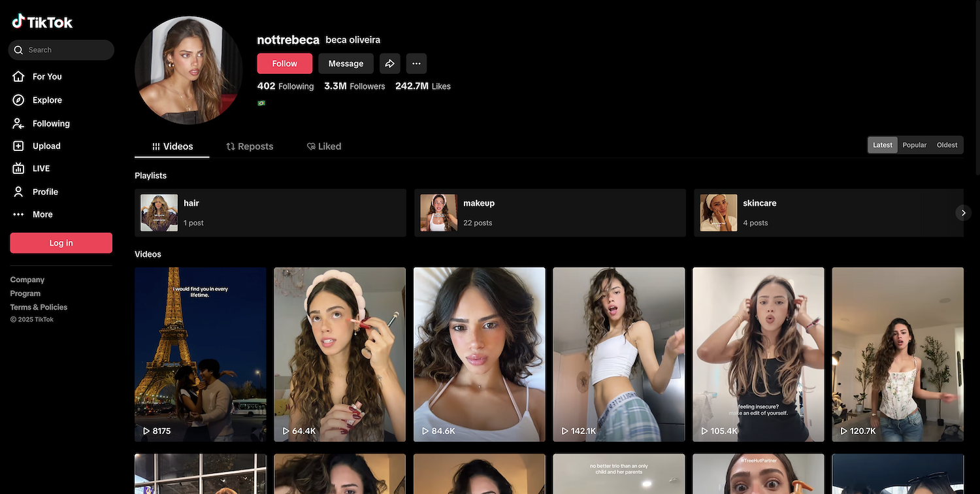
Task: Click the Search input field
Action: point(61,50)
